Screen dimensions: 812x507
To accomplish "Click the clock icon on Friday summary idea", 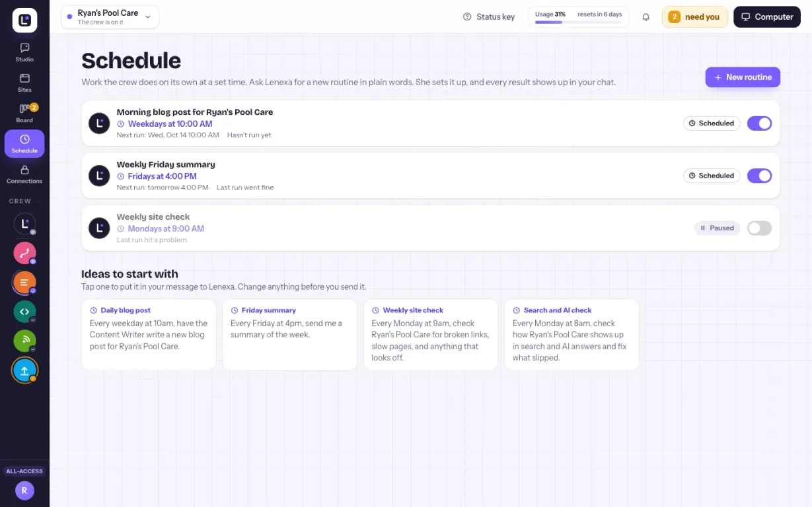I will [x=235, y=310].
